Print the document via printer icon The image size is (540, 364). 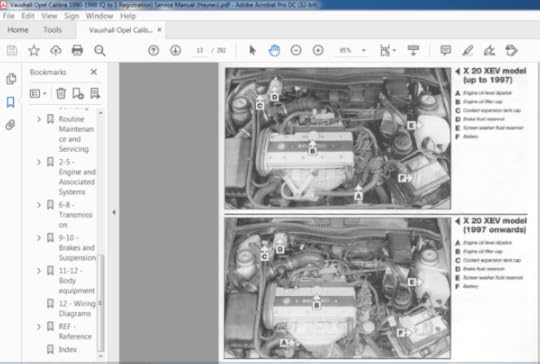click(77, 51)
